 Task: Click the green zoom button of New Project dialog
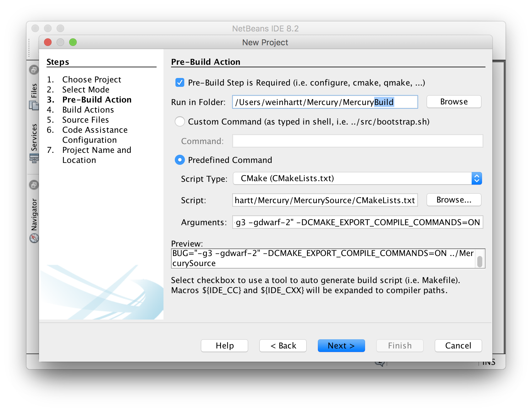73,42
